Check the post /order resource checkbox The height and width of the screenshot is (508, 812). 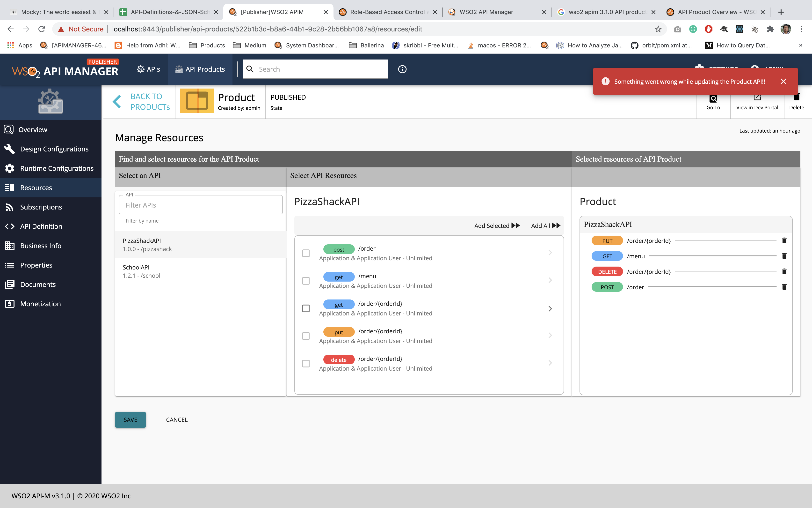click(306, 253)
